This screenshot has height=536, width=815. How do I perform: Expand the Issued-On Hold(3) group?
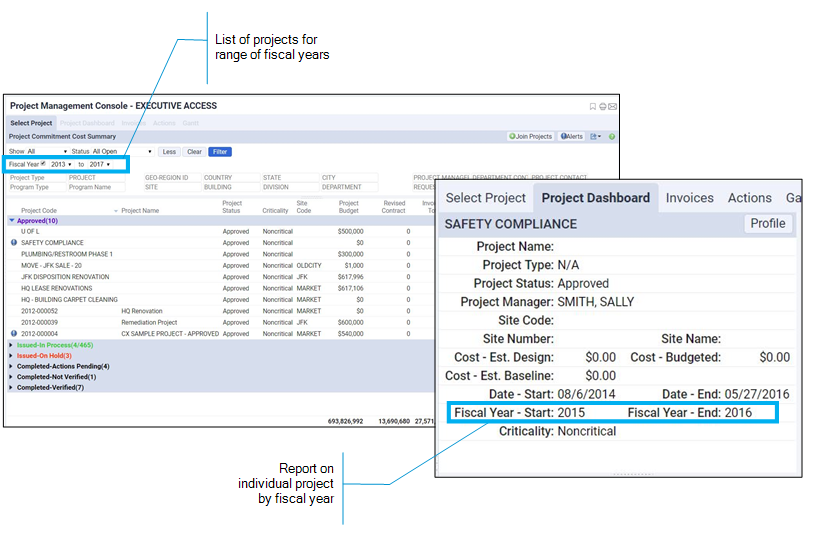tap(11, 356)
